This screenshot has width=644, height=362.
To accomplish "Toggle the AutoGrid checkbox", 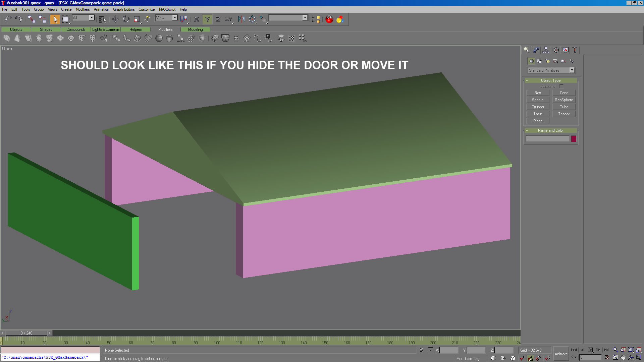I will tap(561, 86).
